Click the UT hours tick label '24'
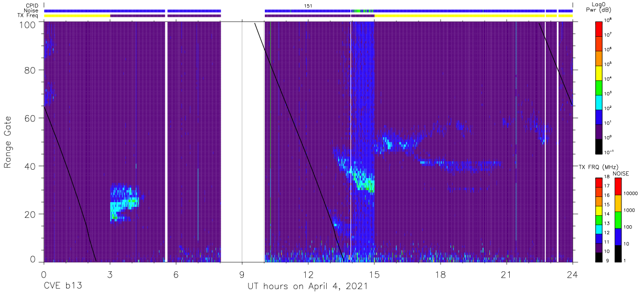This screenshot has height=297, width=644. (x=572, y=274)
